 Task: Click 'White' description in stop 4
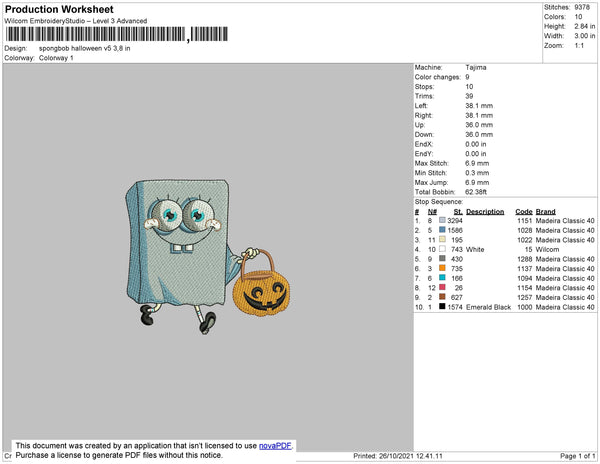click(x=475, y=249)
